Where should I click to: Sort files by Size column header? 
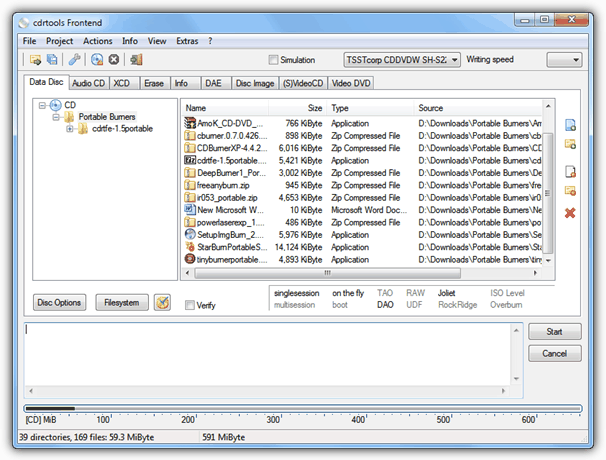point(298,108)
